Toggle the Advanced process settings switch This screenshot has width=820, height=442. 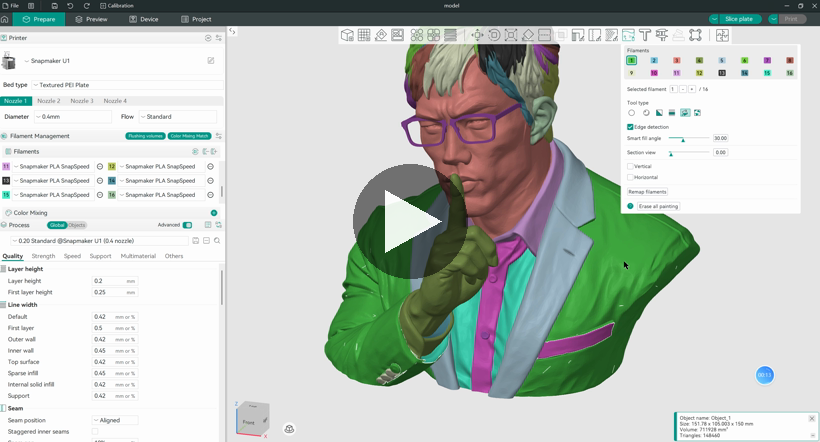click(x=187, y=225)
